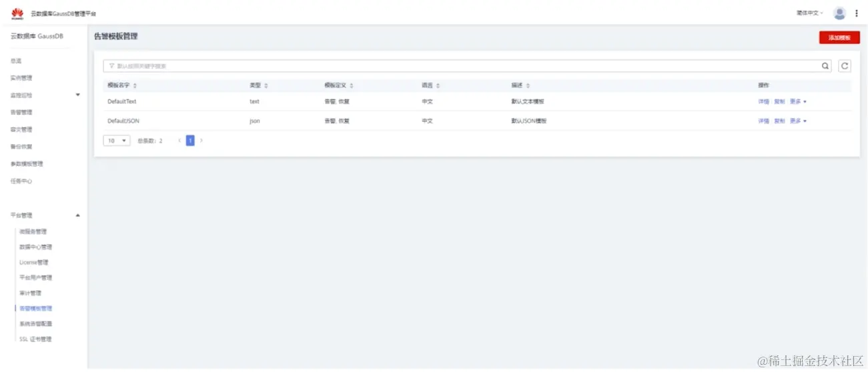
Task: Open License管理 submenu item
Action: pyautogui.click(x=34, y=262)
